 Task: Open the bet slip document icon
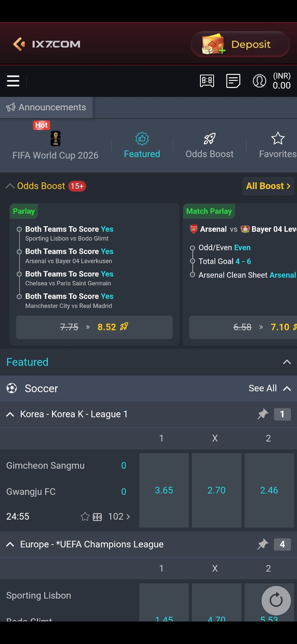(x=233, y=80)
